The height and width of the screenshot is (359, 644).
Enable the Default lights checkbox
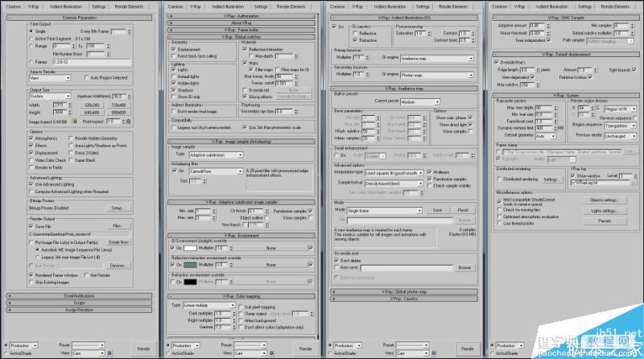[x=174, y=76]
